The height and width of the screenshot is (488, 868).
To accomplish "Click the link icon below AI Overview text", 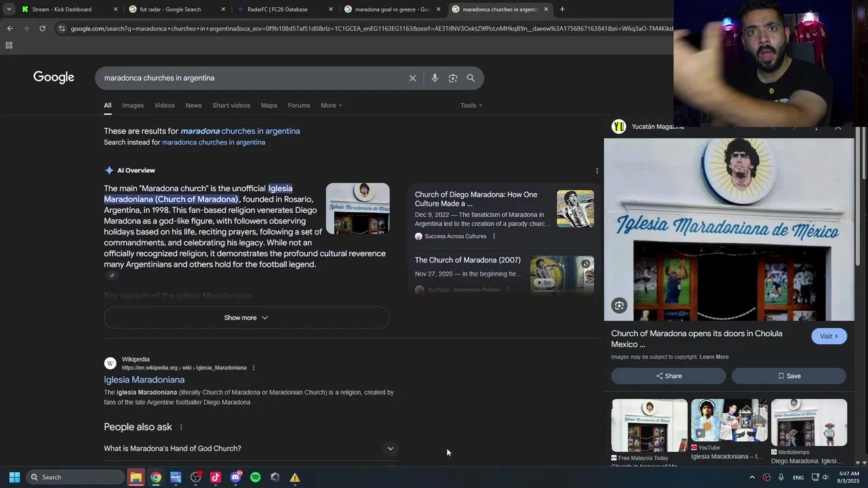I will (112, 275).
